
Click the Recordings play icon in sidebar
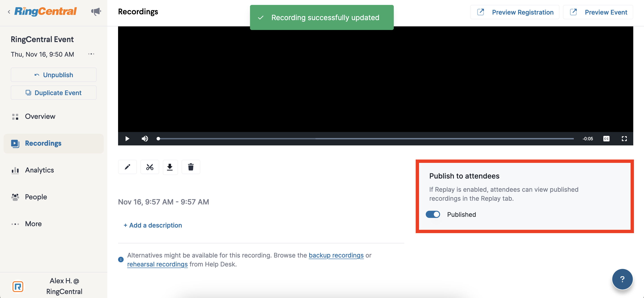[15, 143]
